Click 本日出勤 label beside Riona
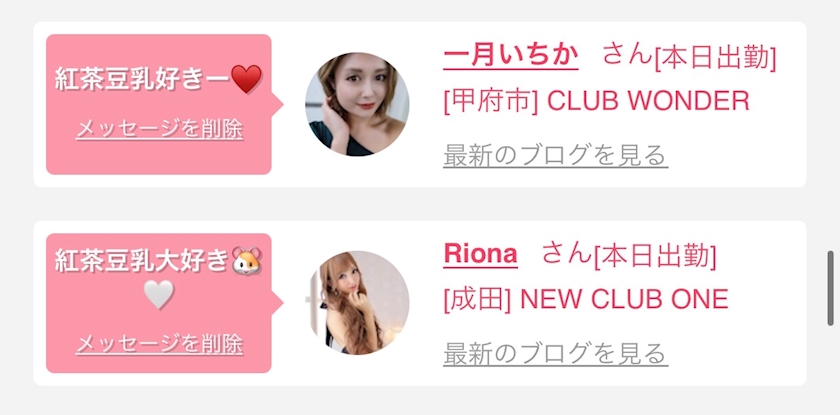 click(x=655, y=257)
